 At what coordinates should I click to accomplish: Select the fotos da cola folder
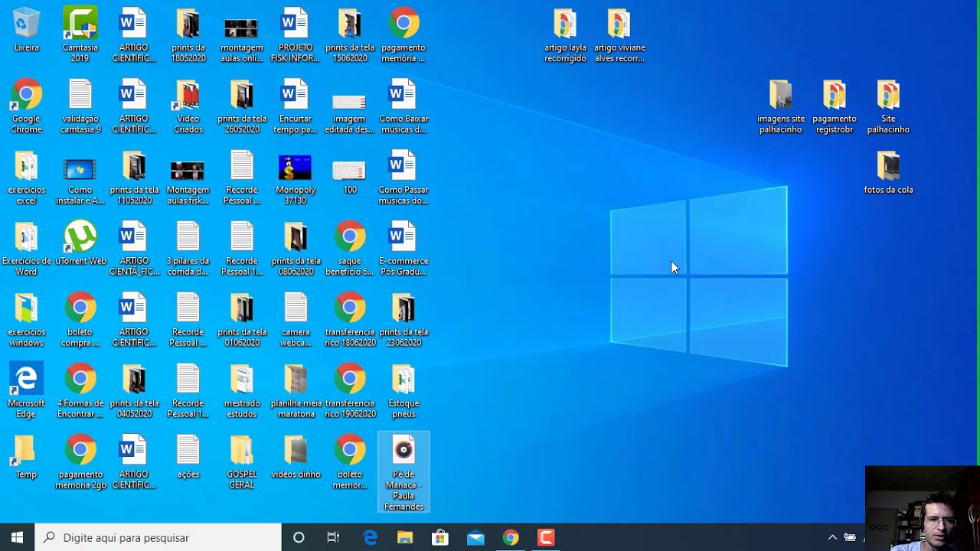(888, 172)
